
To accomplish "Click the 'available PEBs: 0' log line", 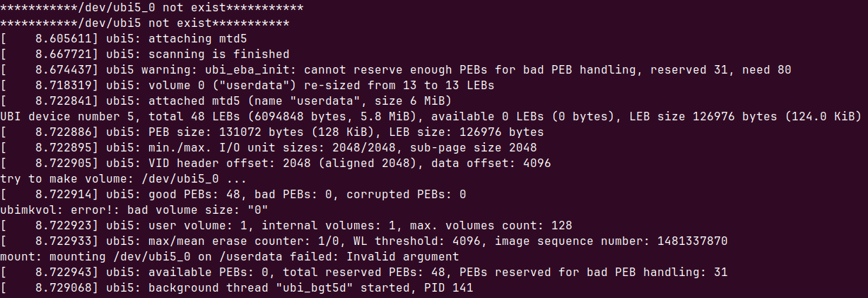I will [x=364, y=272].
